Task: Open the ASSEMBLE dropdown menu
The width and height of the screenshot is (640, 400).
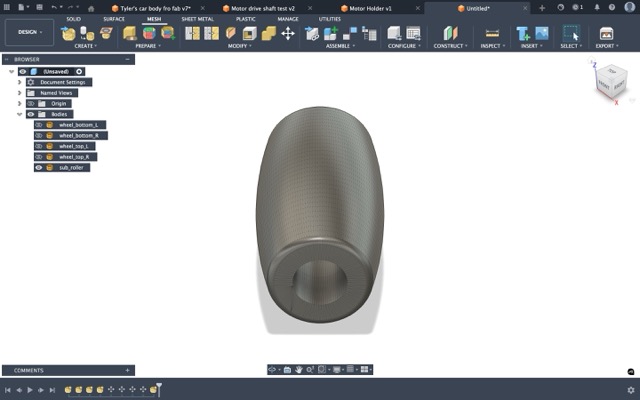Action: coord(340,46)
